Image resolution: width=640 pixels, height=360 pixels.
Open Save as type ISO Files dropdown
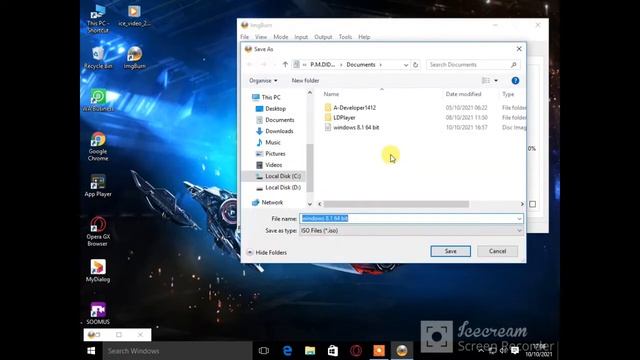pos(411,231)
